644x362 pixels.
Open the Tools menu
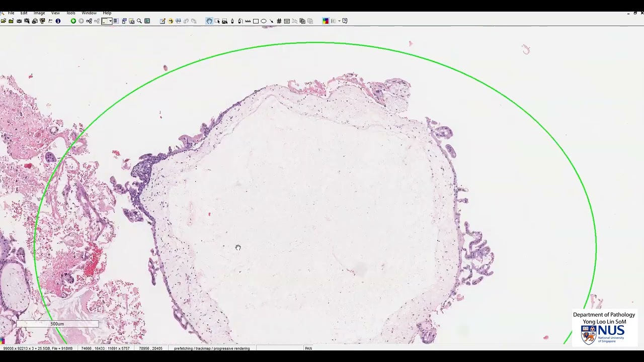71,13
